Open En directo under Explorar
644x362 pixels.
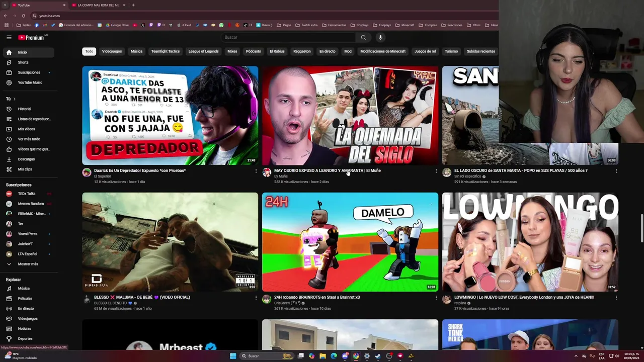click(28, 309)
